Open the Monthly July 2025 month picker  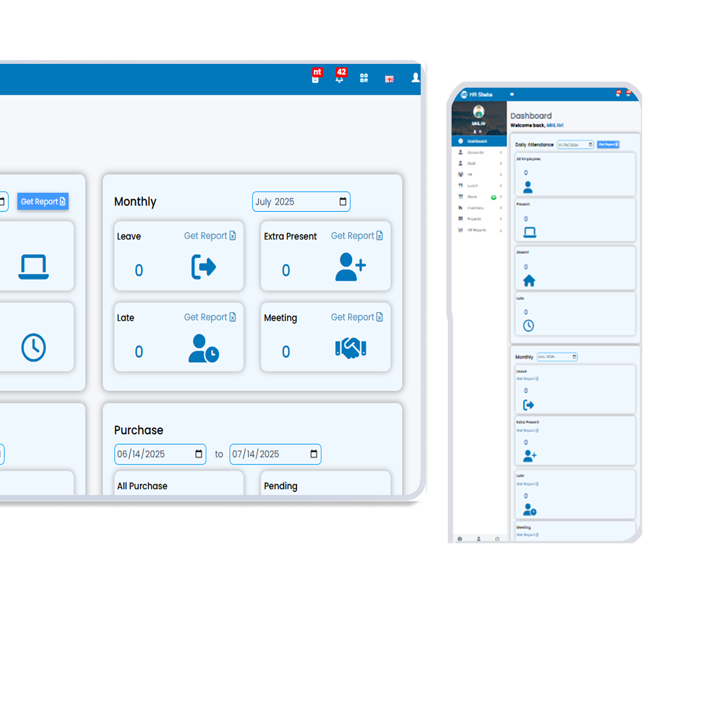(x=342, y=202)
